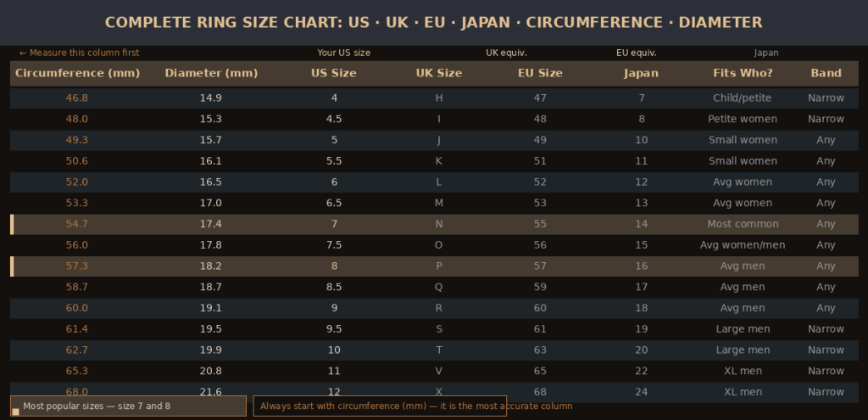868x420 pixels.
Task: Click the Diameter (mm) column header
Action: [211, 73]
